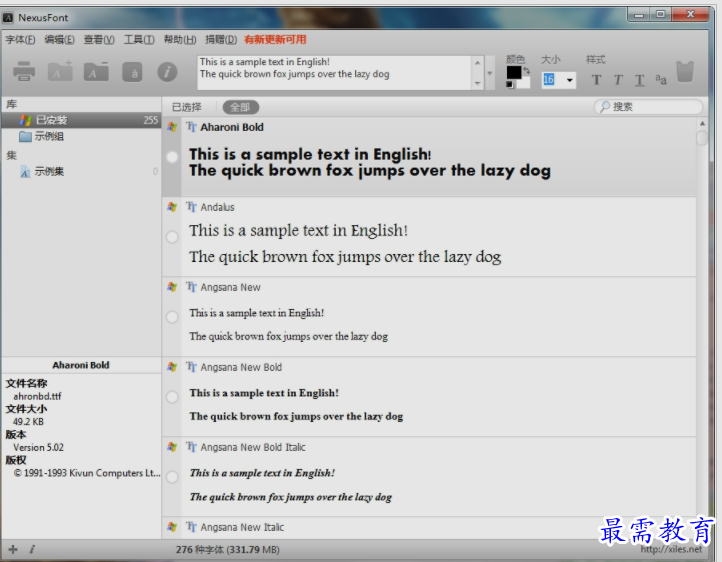Select the Angsana New font radio circle
The height and width of the screenshot is (562, 722).
pos(172,317)
